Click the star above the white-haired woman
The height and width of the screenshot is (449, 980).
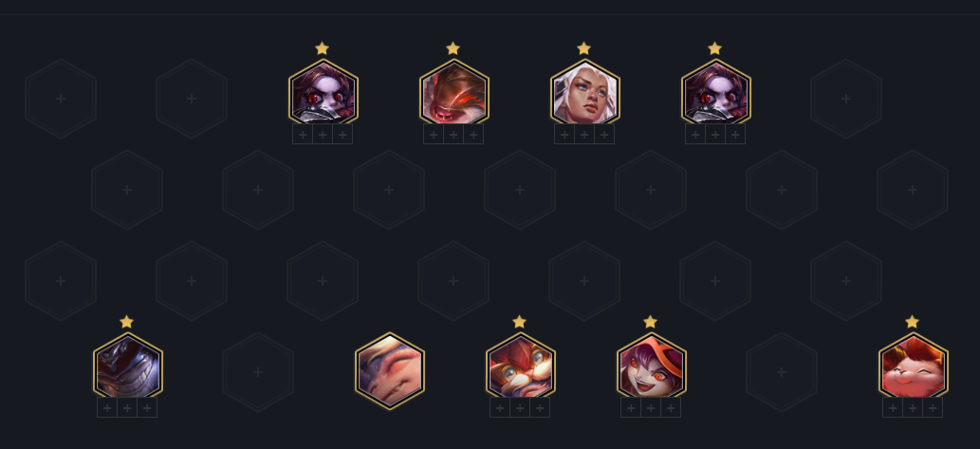coord(583,48)
